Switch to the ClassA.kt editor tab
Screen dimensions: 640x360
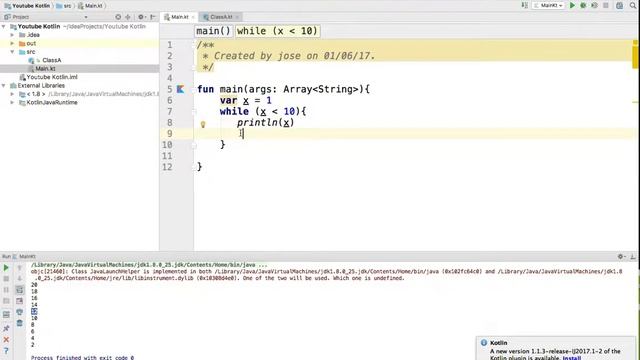coord(221,17)
